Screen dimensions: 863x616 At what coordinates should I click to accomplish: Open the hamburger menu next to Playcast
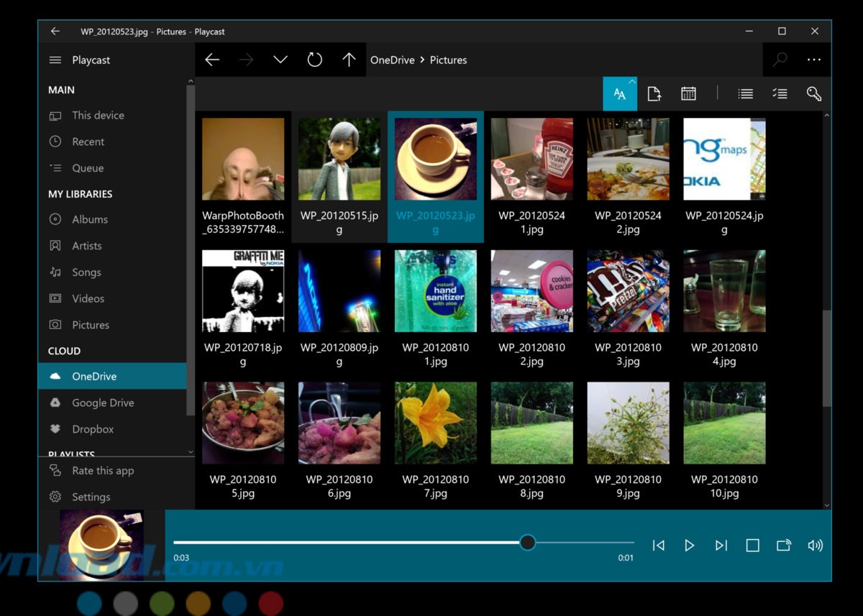pyautogui.click(x=55, y=60)
